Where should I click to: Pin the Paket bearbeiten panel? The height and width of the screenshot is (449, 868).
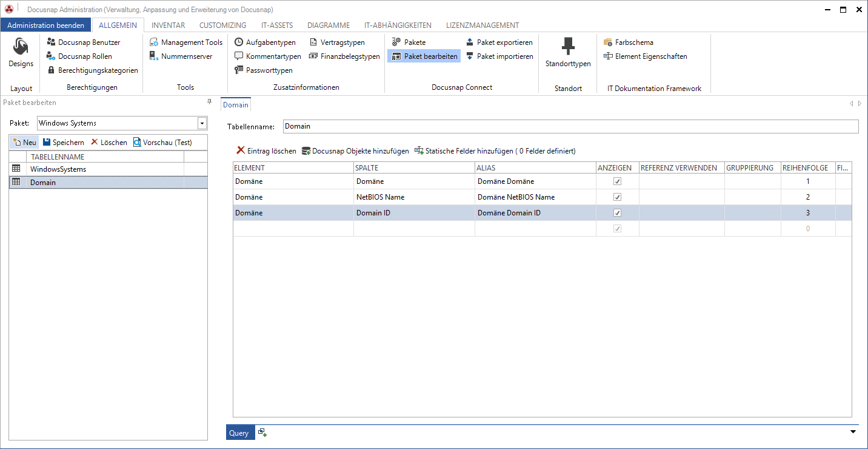point(210,102)
